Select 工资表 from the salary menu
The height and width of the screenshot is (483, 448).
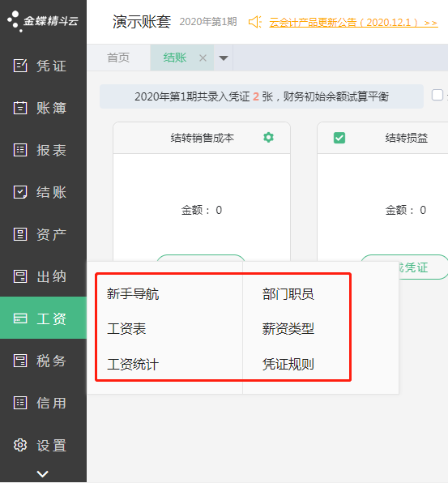tap(126, 329)
